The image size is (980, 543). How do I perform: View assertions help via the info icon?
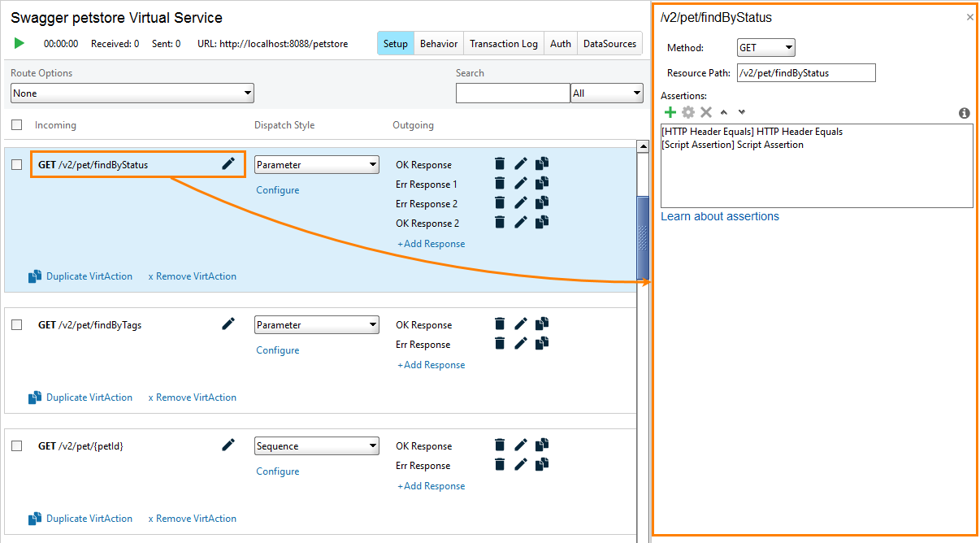click(964, 113)
